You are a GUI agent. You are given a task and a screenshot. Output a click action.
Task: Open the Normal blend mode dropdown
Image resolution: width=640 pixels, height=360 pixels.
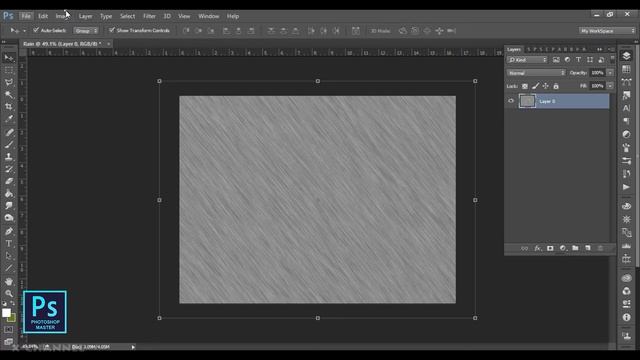(536, 73)
